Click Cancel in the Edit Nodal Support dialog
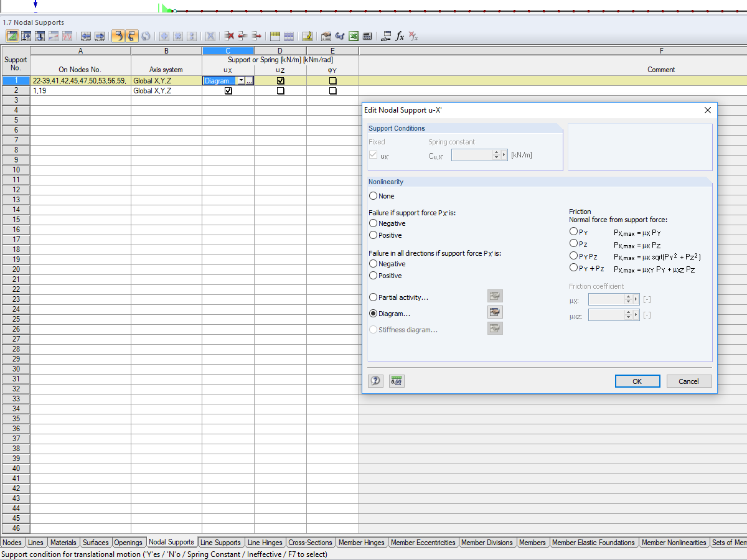The width and height of the screenshot is (747, 560). pos(689,381)
